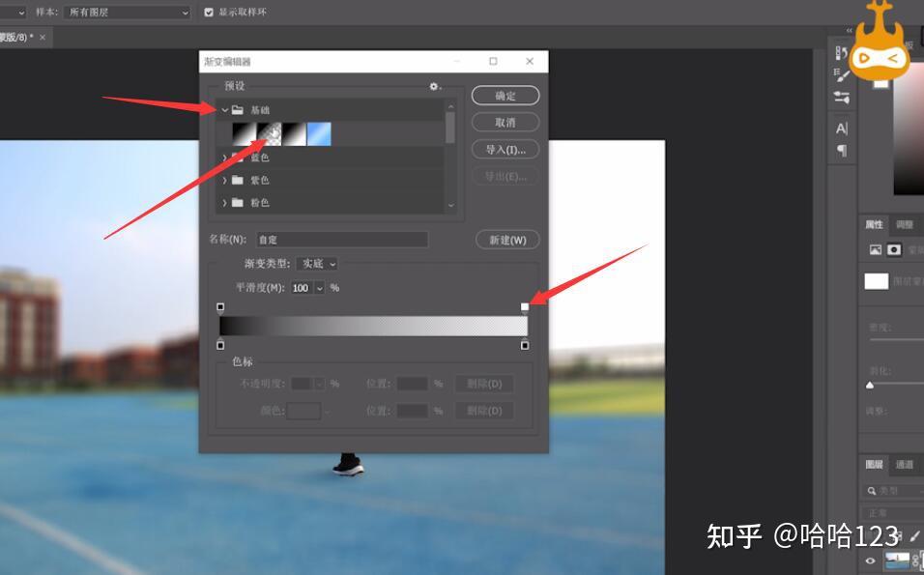Collapse the 基础 preset folder
Screen dimensions: 924x575
tap(225, 109)
